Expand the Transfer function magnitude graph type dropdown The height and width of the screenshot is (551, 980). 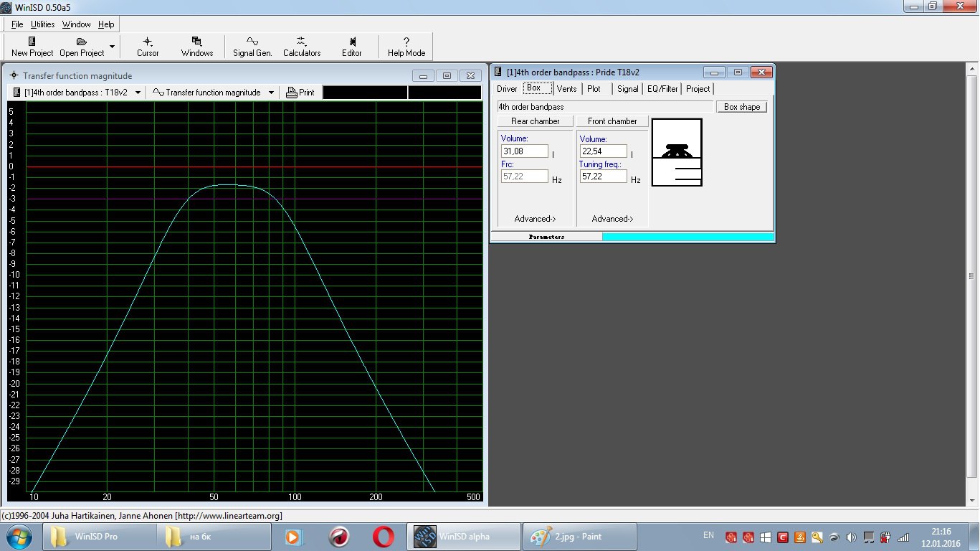271,93
